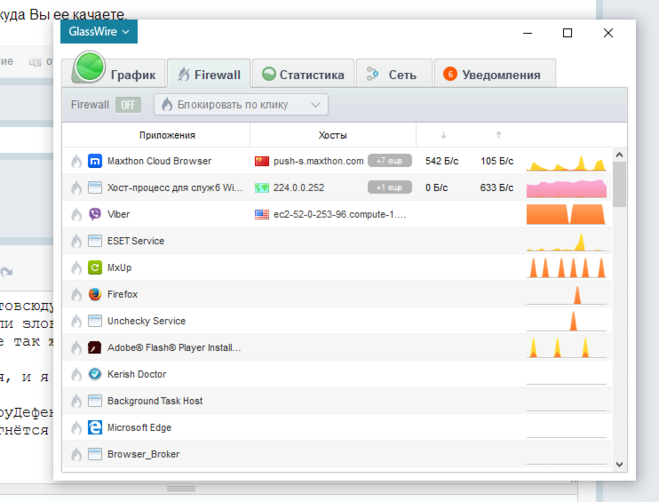Screen dimensions: 659x502
Task: Click the ESET Service window icon
Action: [95, 241]
